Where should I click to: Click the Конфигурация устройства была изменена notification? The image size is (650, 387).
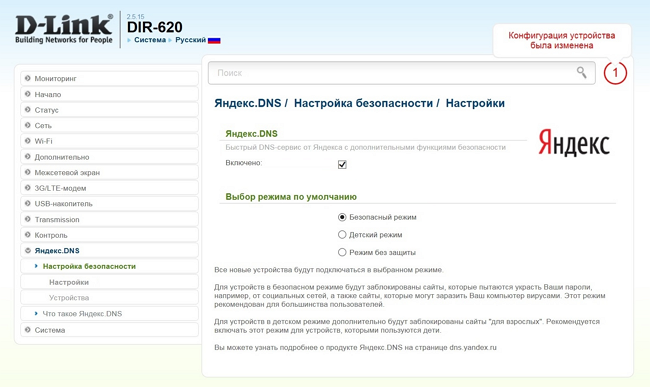pos(562,40)
